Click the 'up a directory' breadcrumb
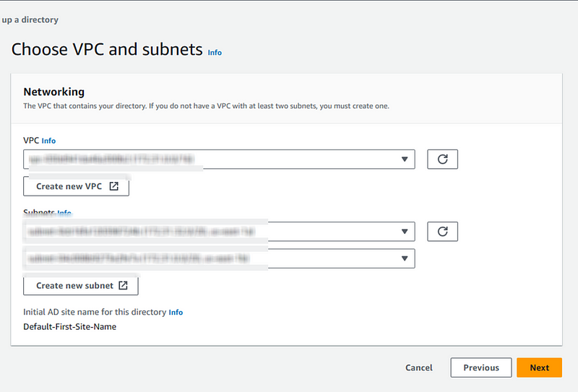Image resolution: width=578 pixels, height=392 pixels. (x=30, y=20)
